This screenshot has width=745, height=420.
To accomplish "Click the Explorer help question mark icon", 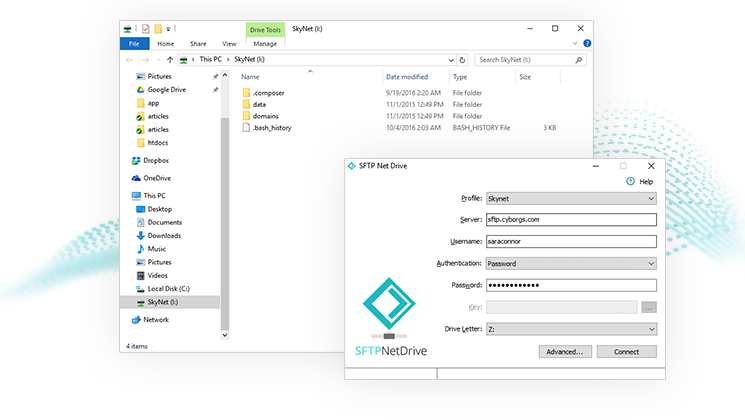I will [x=587, y=43].
